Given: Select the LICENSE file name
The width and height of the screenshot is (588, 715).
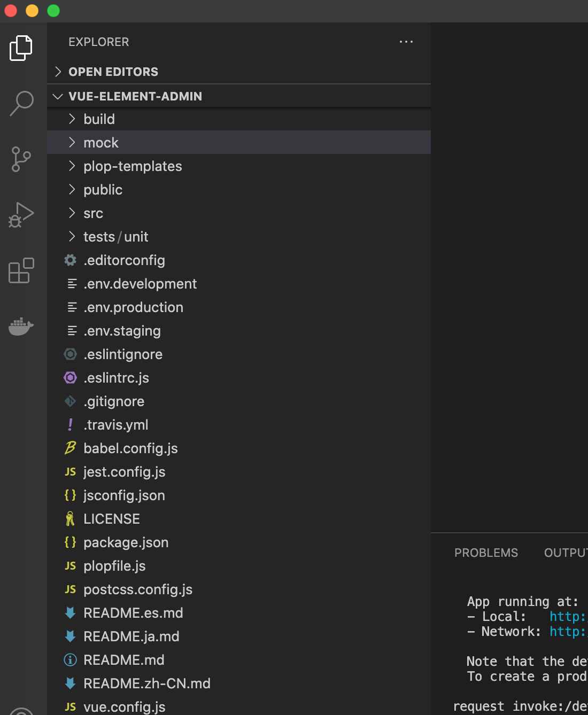Looking at the screenshot, I should [x=112, y=519].
